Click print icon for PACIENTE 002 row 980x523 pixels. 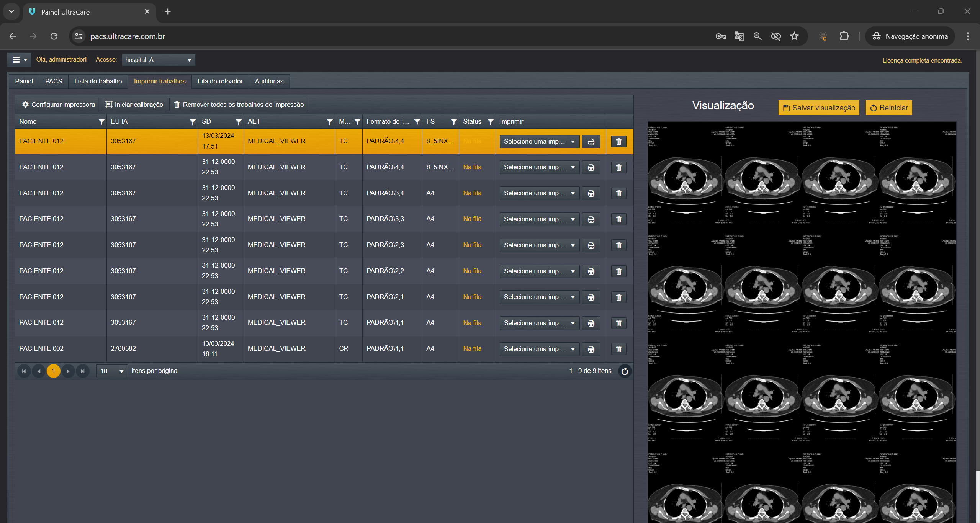(x=591, y=349)
